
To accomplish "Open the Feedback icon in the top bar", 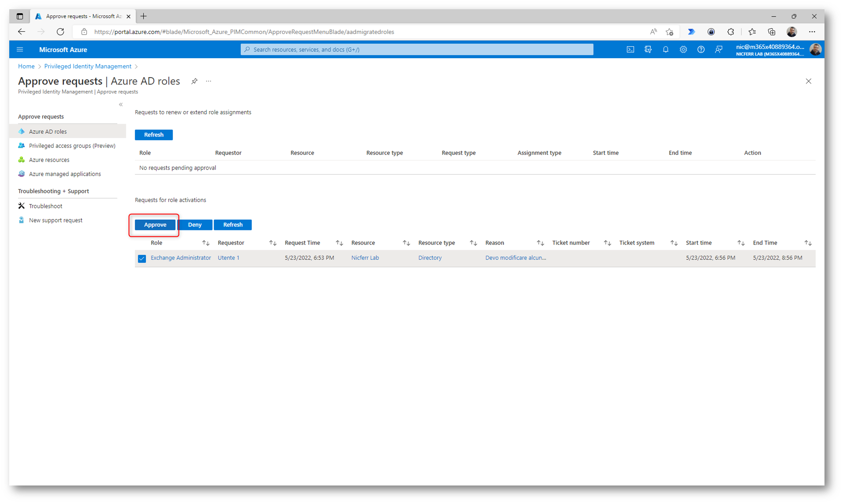I will tap(718, 49).
